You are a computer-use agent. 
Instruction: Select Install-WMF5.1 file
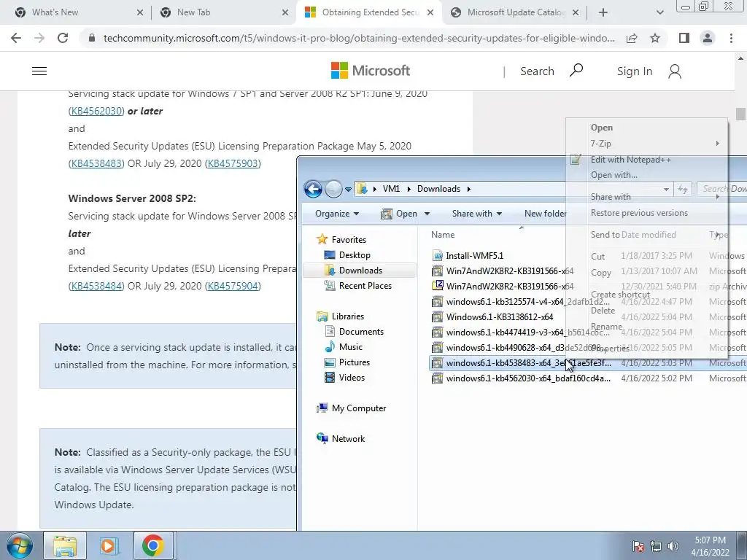[474, 256]
